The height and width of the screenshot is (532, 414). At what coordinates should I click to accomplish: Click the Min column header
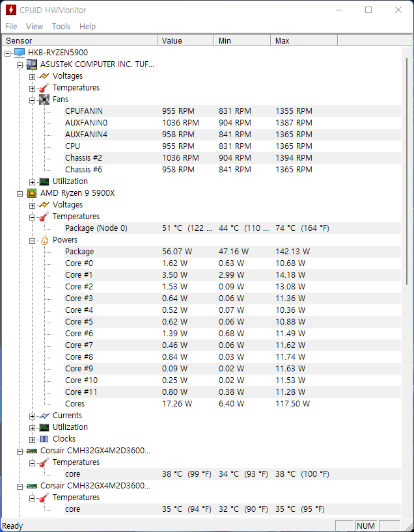243,41
